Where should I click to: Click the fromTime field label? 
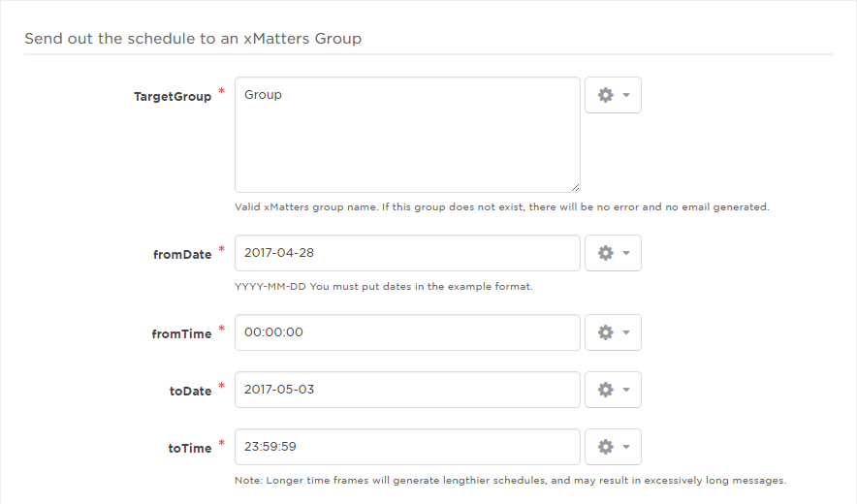pyautogui.click(x=181, y=334)
